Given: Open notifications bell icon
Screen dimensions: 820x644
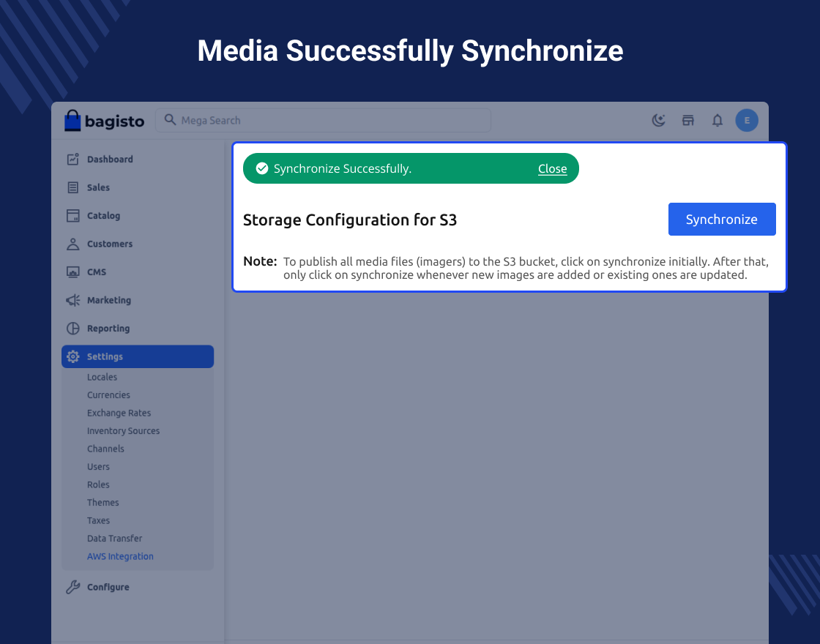Looking at the screenshot, I should pyautogui.click(x=717, y=121).
